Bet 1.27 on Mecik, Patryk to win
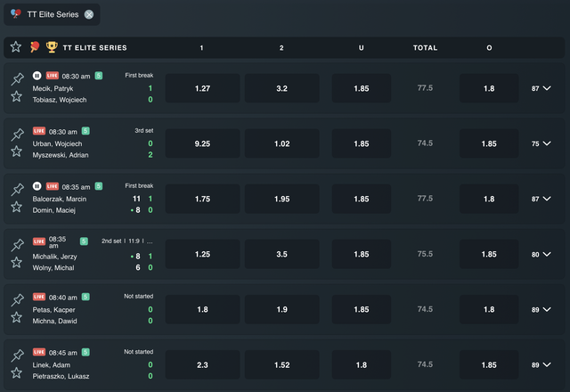Image resolution: width=570 pixels, height=392 pixels. (202, 88)
